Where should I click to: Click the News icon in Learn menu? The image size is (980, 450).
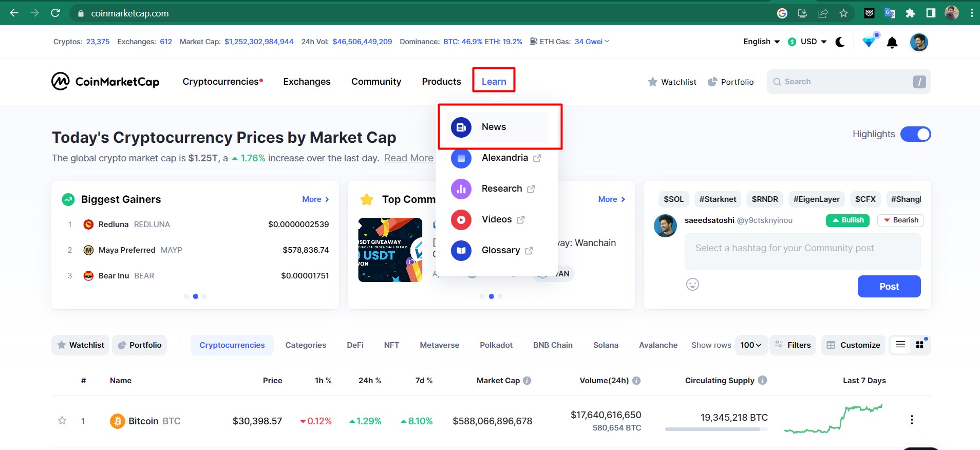(461, 127)
